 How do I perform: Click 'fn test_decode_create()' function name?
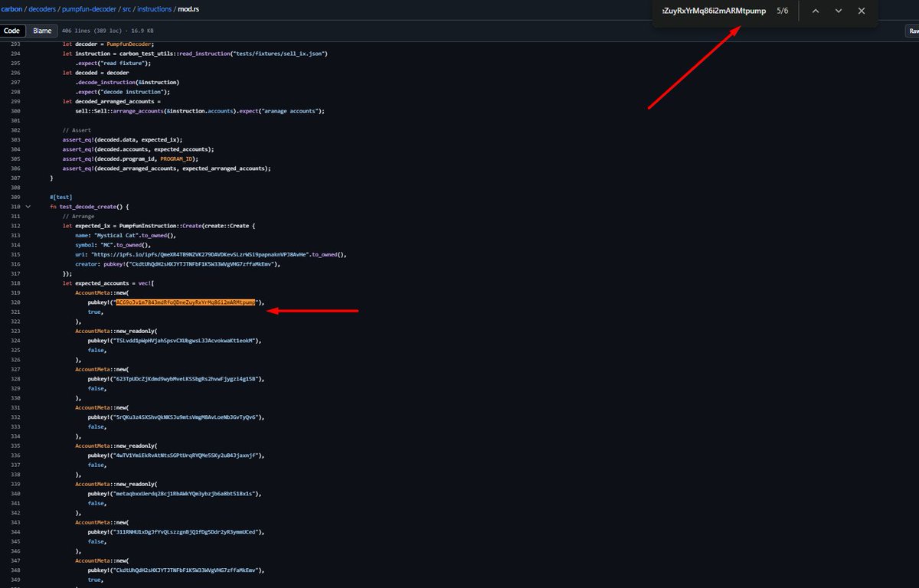click(90, 207)
